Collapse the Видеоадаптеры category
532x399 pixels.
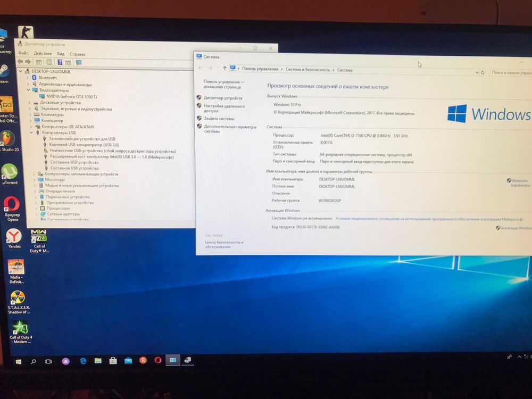click(28, 90)
